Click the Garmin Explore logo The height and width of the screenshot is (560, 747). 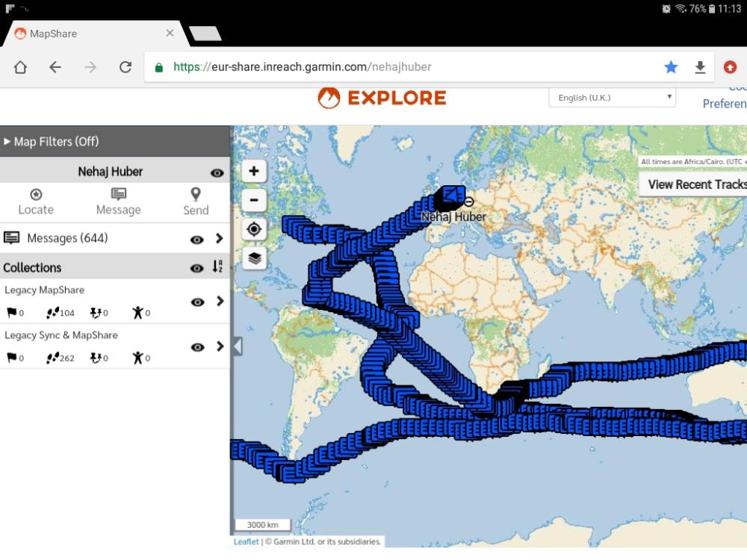coord(382,98)
